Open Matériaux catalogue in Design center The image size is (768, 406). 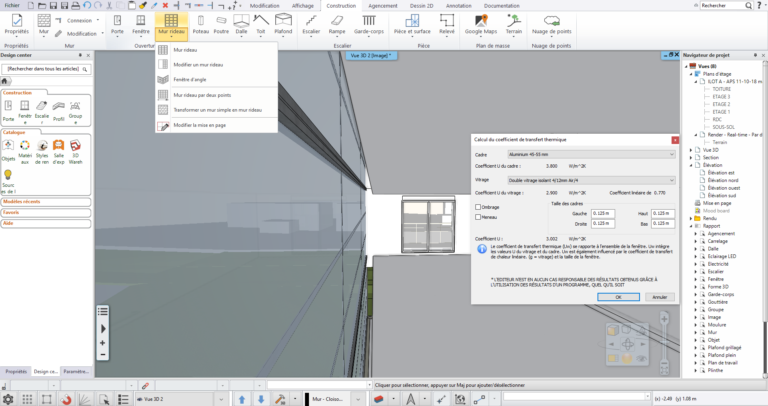(25, 151)
